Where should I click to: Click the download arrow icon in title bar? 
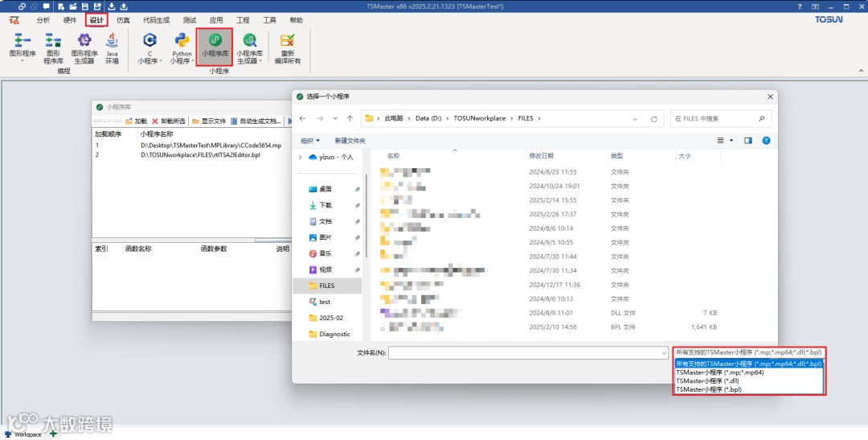[x=112, y=6]
